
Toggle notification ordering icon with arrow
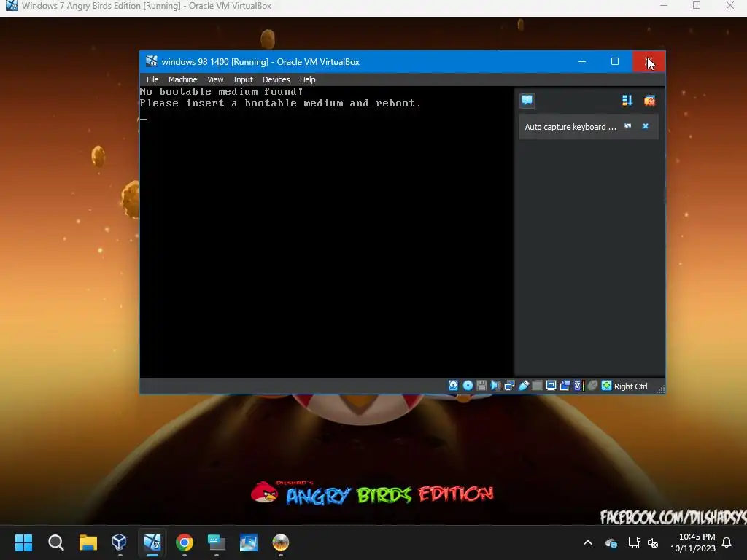click(627, 101)
